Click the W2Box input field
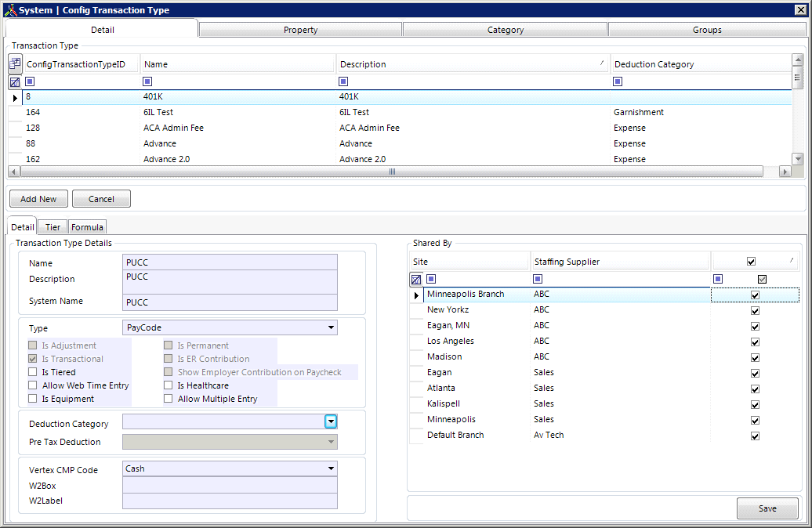 [x=230, y=485]
